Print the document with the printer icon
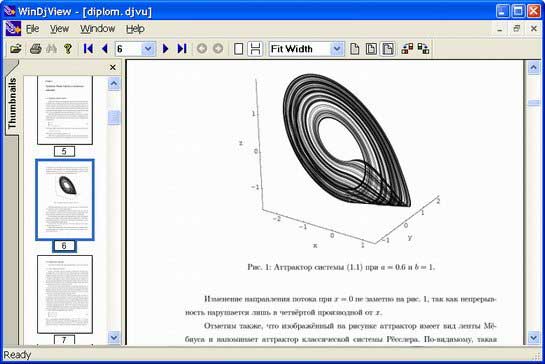545x364 pixels. [x=35, y=49]
